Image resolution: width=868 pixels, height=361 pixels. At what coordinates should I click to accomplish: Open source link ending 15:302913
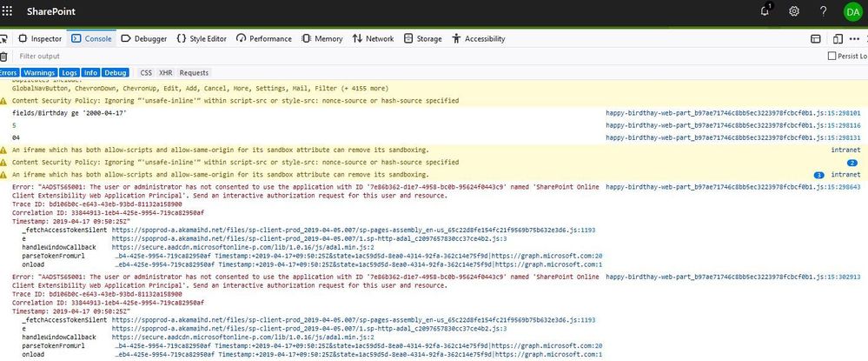coord(733,277)
